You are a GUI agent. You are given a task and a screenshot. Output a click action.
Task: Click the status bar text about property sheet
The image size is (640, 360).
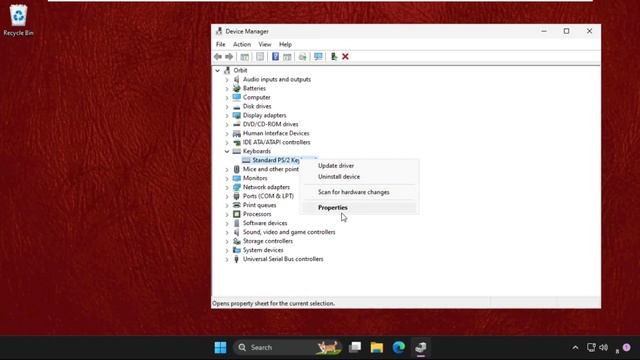pyautogui.click(x=273, y=303)
